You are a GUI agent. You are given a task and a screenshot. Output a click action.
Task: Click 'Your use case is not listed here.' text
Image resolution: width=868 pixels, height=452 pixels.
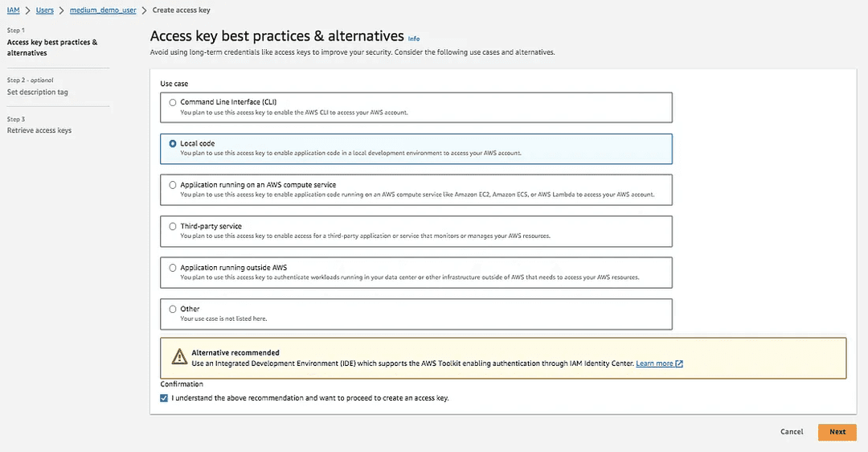point(223,318)
